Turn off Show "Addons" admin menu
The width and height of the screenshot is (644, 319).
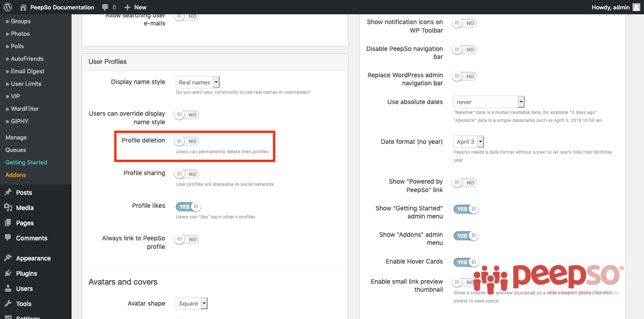(466, 235)
